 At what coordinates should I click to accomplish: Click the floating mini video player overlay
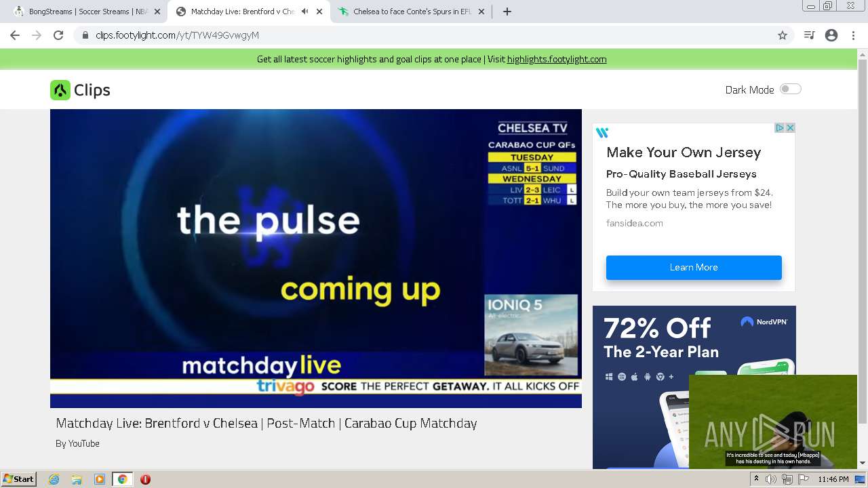click(x=772, y=422)
